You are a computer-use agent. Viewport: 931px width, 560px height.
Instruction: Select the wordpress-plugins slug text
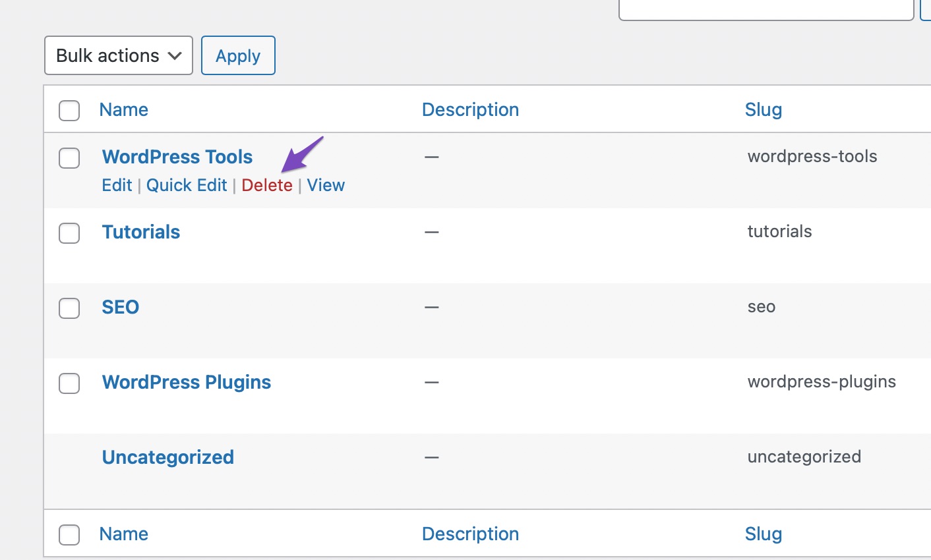(x=822, y=382)
